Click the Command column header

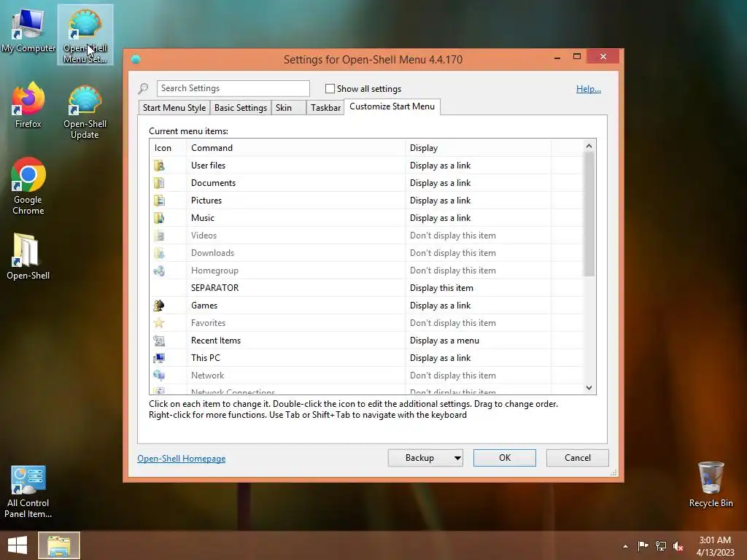click(295, 148)
